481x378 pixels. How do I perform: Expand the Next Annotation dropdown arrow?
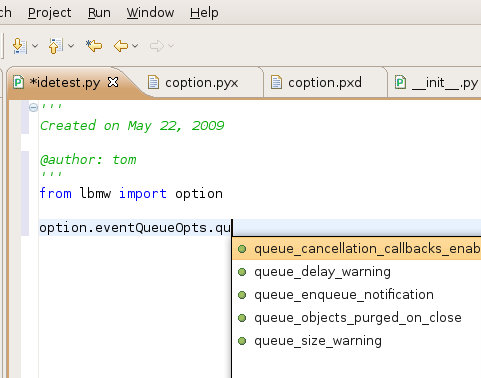(x=35, y=46)
